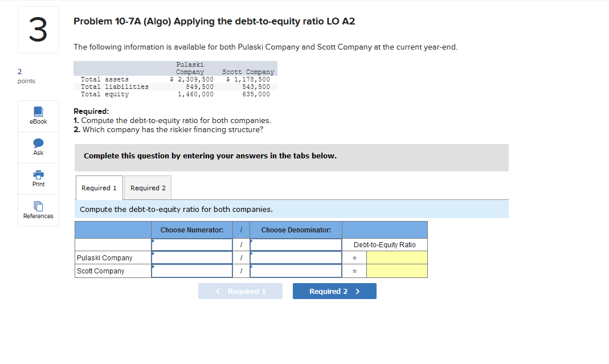Screen dimensions: 609x364
Task: Open the numerator dropdown in the top table row
Action: [192, 244]
